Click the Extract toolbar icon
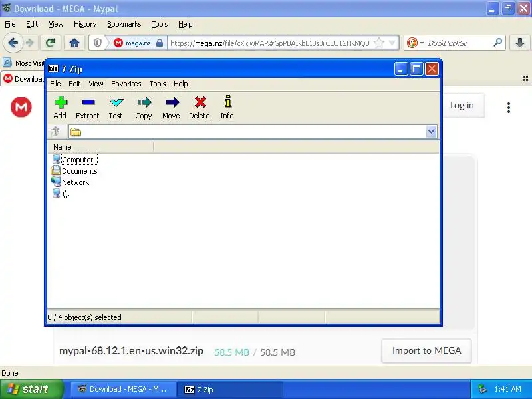The width and height of the screenshot is (532, 399). 88,107
